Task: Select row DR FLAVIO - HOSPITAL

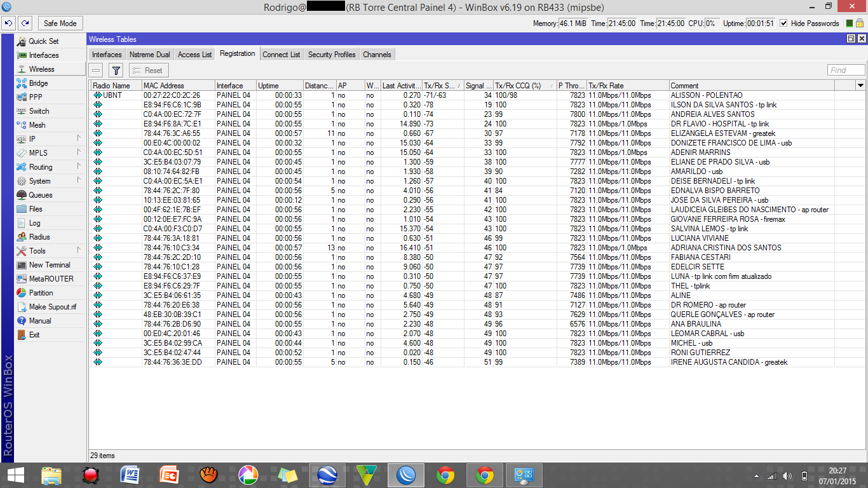Action: click(x=477, y=124)
